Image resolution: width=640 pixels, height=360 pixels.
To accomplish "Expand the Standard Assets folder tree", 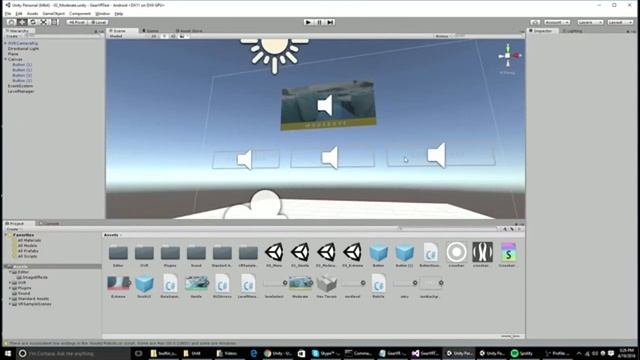I will point(10,299).
